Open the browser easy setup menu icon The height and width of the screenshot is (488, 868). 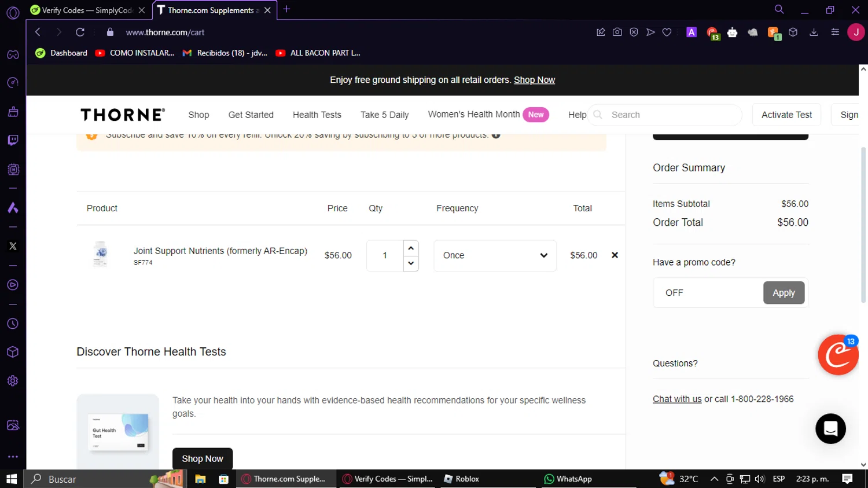click(x=835, y=32)
